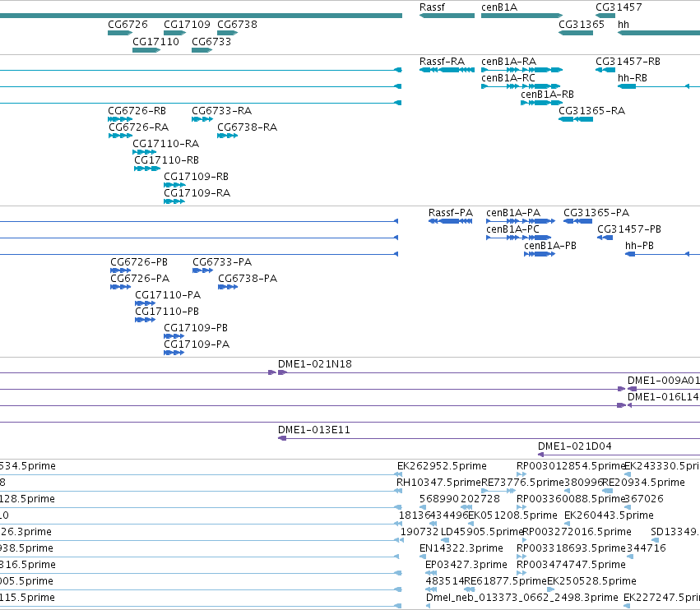700x610 pixels.
Task: Click the CG6726 gene arrow
Action: (x=120, y=33)
